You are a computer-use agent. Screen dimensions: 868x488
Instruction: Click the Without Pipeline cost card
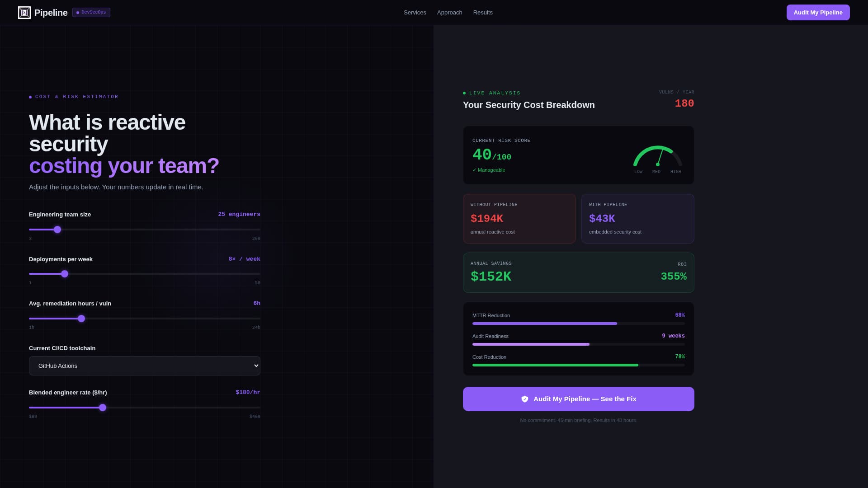pos(519,219)
